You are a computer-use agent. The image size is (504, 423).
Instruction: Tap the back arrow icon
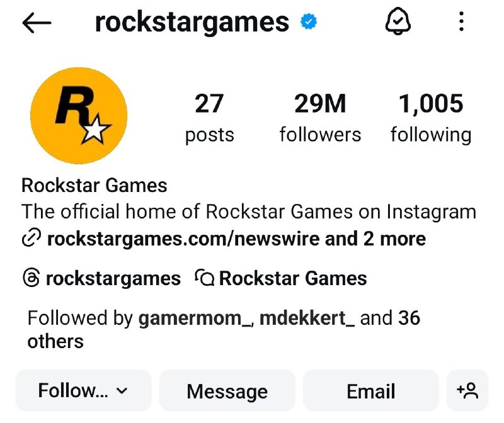point(37,23)
